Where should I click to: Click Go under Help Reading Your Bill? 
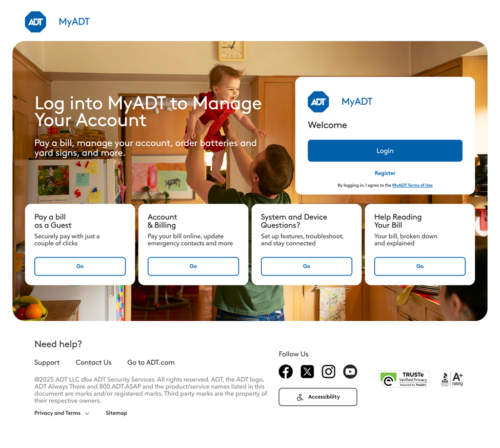[419, 266]
